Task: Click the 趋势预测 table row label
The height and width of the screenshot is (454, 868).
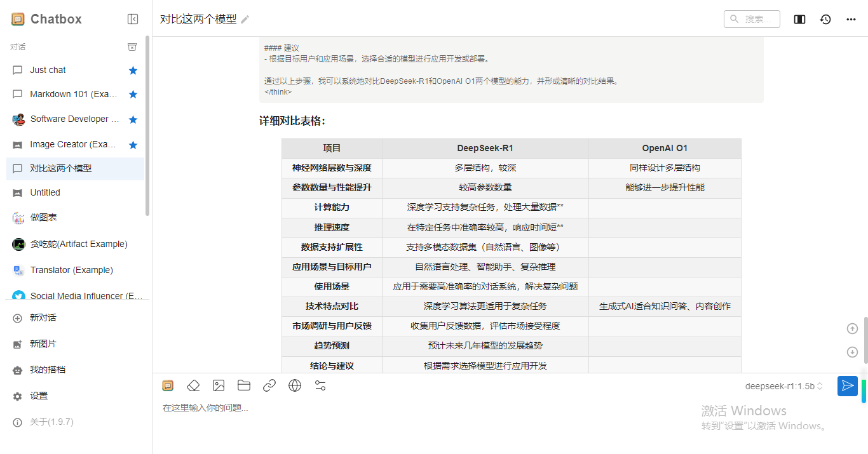Action: click(x=332, y=345)
